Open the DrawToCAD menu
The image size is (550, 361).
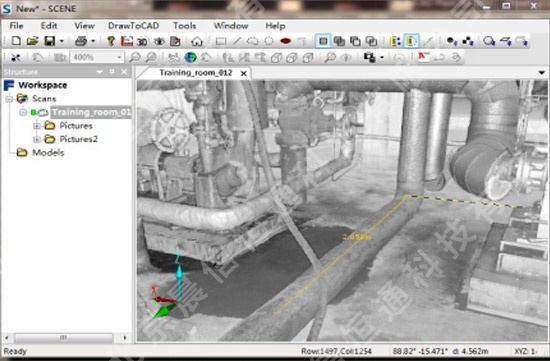tap(133, 26)
